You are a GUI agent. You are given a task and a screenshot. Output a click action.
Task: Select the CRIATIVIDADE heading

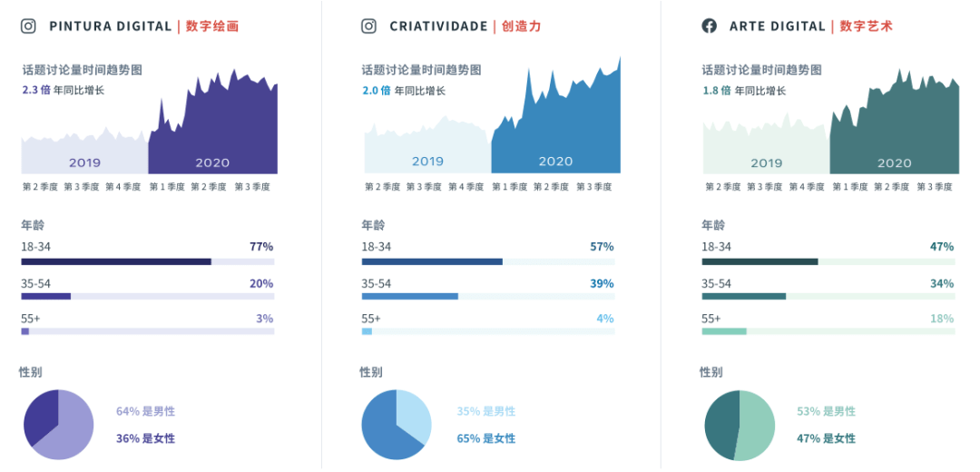pos(438,26)
